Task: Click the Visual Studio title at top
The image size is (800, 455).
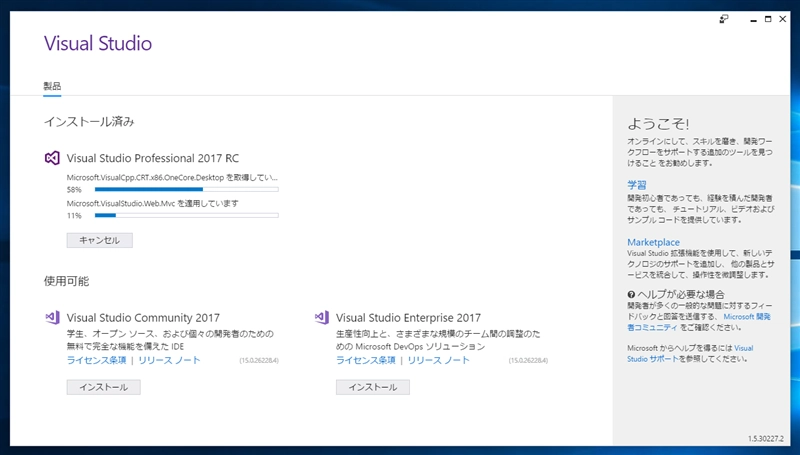Action: coord(98,43)
